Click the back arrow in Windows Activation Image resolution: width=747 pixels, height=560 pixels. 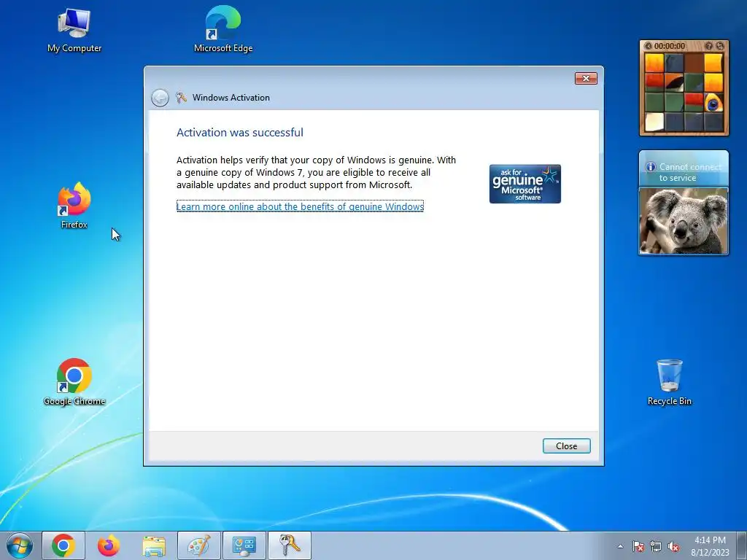pyautogui.click(x=160, y=98)
